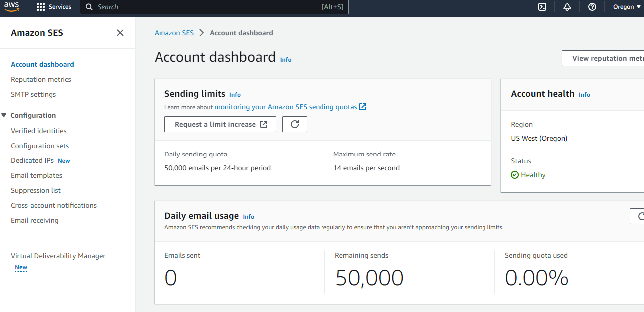Open Info link for Daily email usage
644x312 pixels.
click(248, 217)
